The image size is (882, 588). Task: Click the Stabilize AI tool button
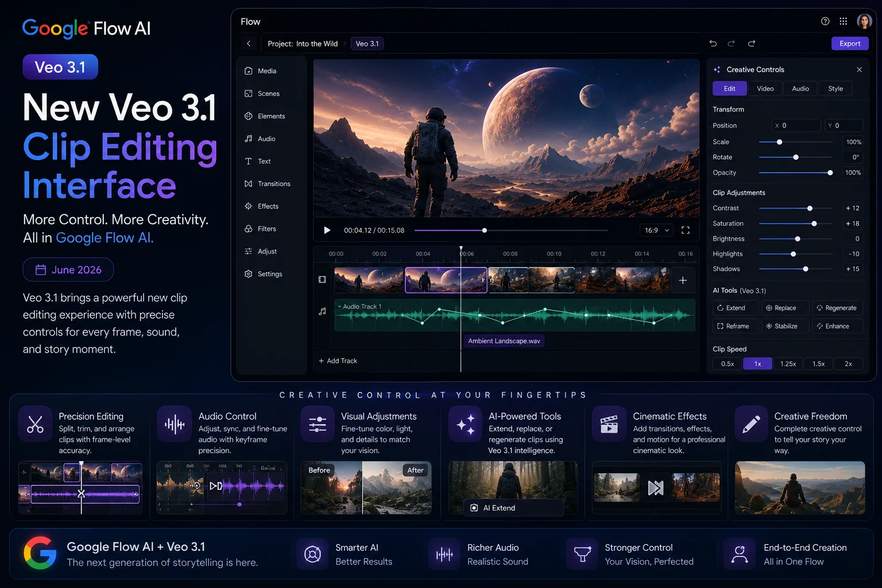click(785, 326)
